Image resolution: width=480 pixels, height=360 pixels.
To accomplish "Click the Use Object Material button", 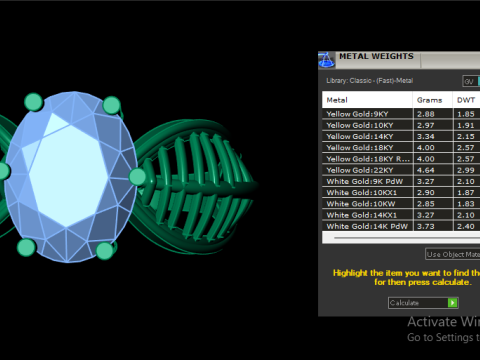I will 453,254.
